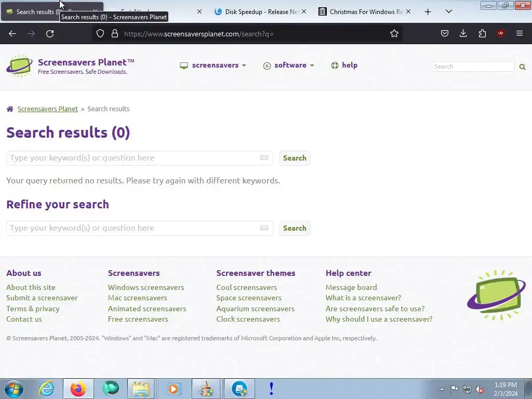
Task: Open a new browser tab
Action: click(428, 12)
